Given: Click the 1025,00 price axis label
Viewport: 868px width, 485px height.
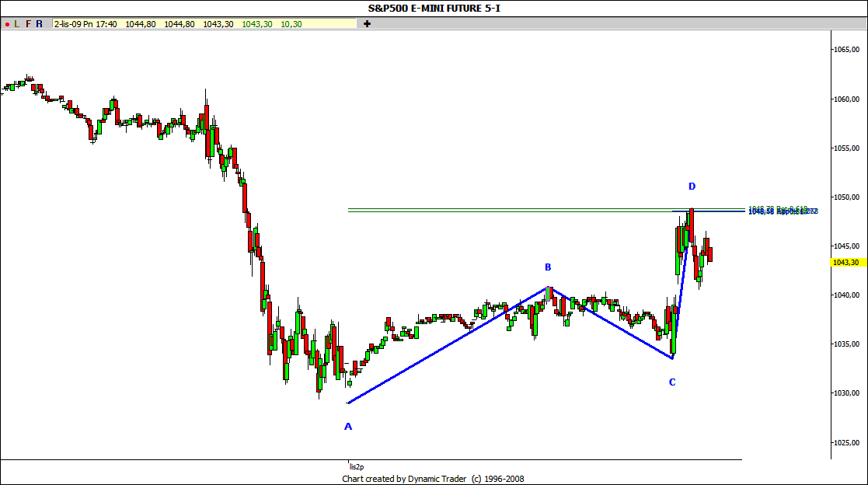Looking at the screenshot, I should click(x=846, y=442).
